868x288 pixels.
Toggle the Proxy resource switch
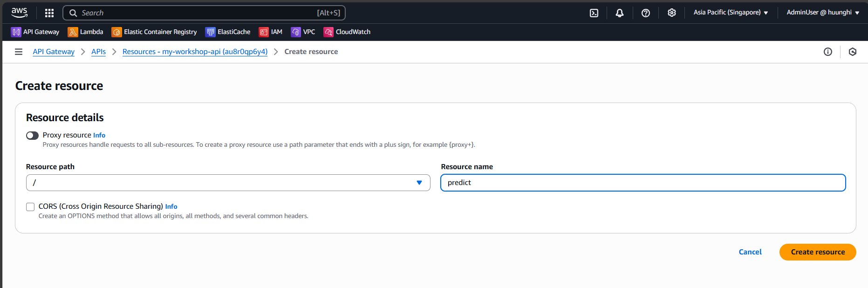point(32,136)
